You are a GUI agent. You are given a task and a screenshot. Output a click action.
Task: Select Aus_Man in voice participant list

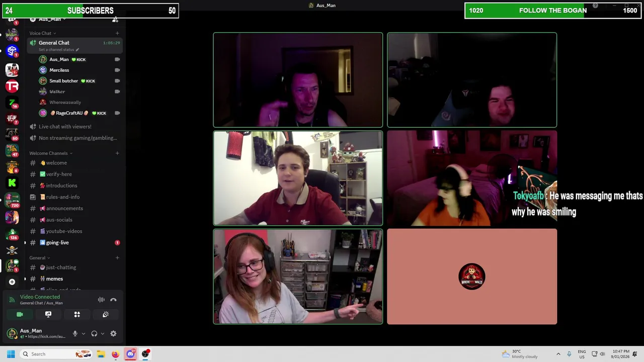click(x=79, y=59)
